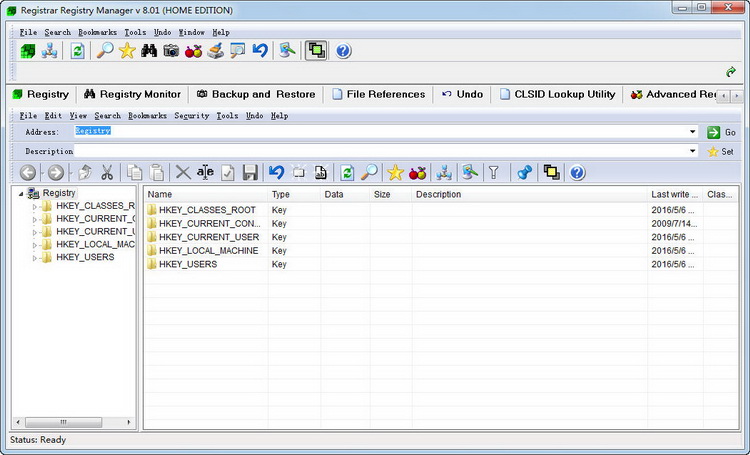Click the green arrow icon right of top toolbar
Image resolution: width=750 pixels, height=455 pixels.
click(x=730, y=72)
